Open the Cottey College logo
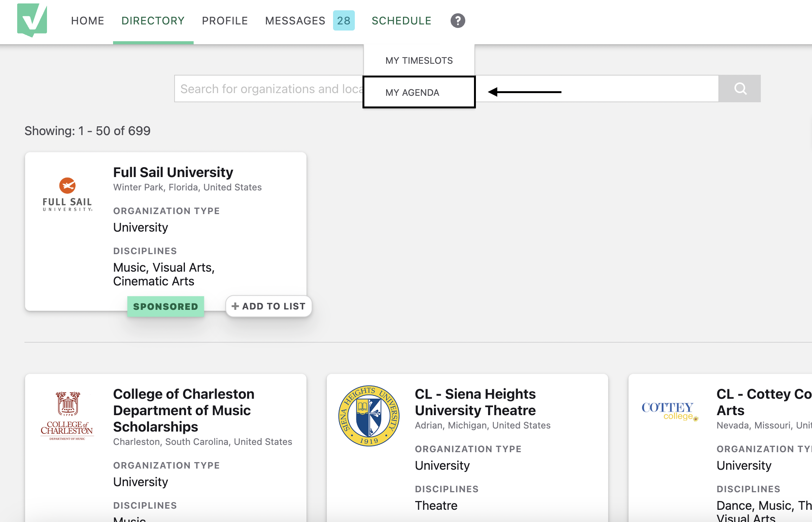 click(x=670, y=411)
